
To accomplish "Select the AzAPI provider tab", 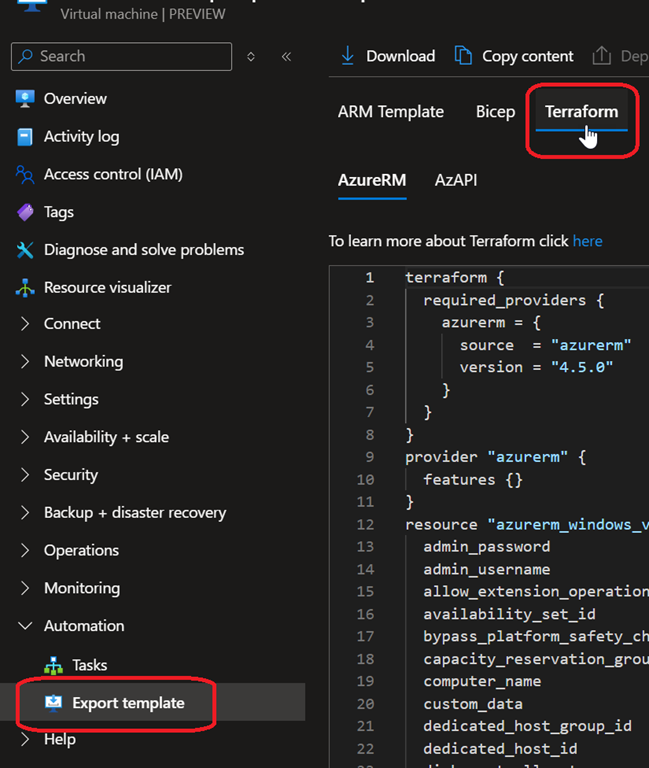I will click(x=455, y=181).
